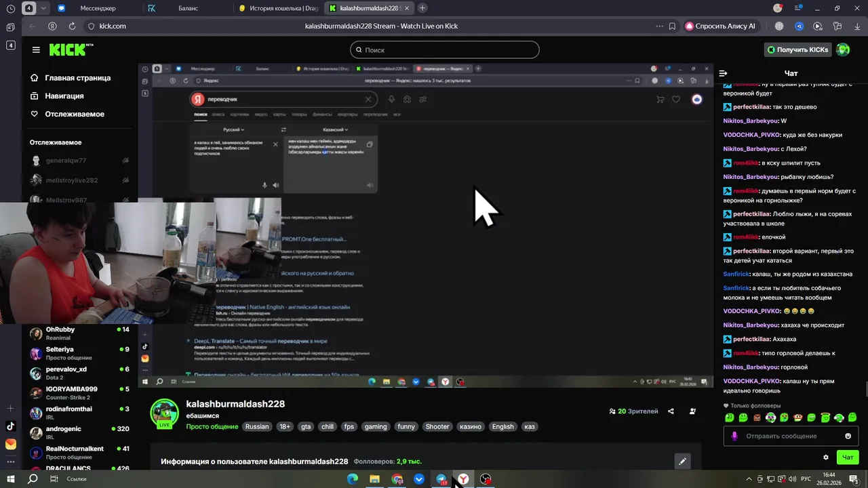
Task: Click the purple microphone icon in chat input
Action: pyautogui.click(x=734, y=436)
